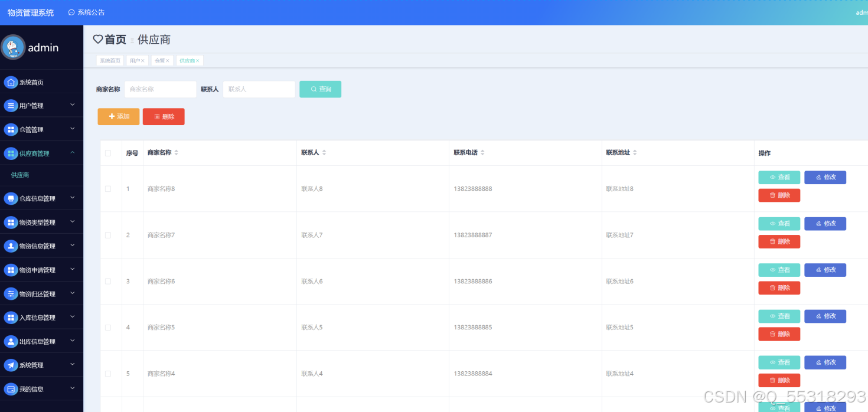This screenshot has width=868, height=412.
Task: Select checkbox for row 商家名称6
Action: (x=108, y=281)
